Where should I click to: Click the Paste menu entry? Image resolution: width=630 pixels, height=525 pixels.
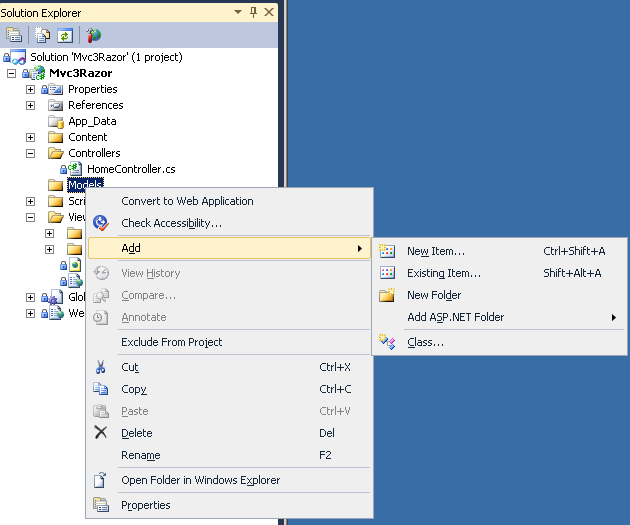pos(229,411)
